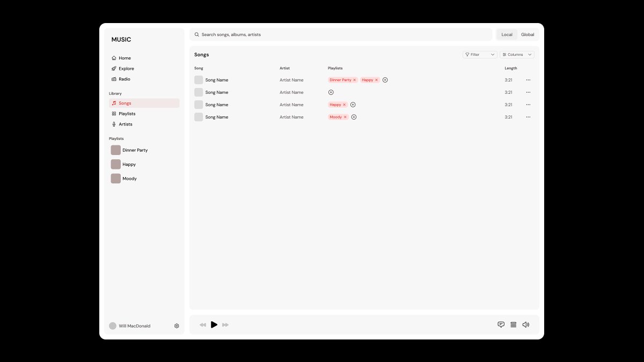This screenshot has height=362, width=644.
Task: Open settings gear next to Will MacDonald
Action: point(177,326)
